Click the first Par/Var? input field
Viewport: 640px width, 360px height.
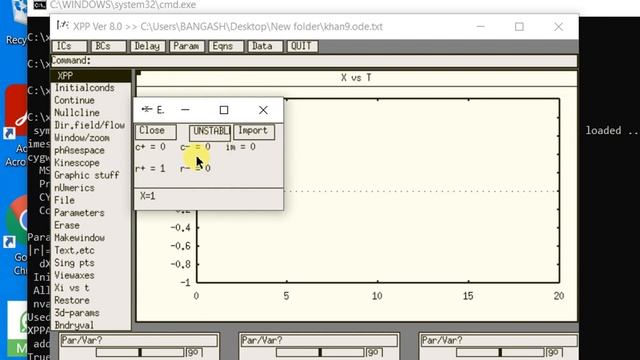point(139,340)
